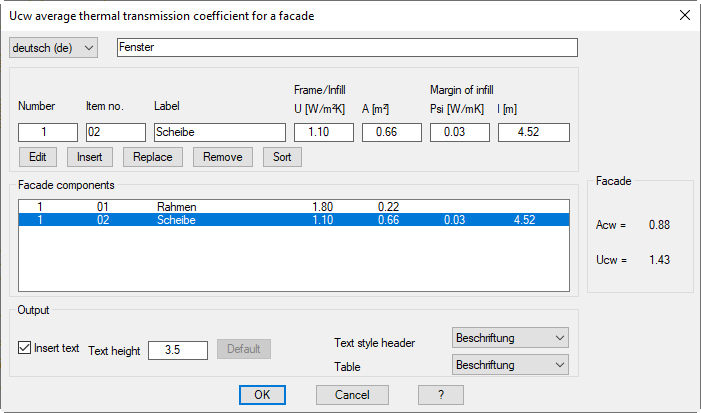The width and height of the screenshot is (701, 413).
Task: Cancel the dialog
Action: pos(352,395)
